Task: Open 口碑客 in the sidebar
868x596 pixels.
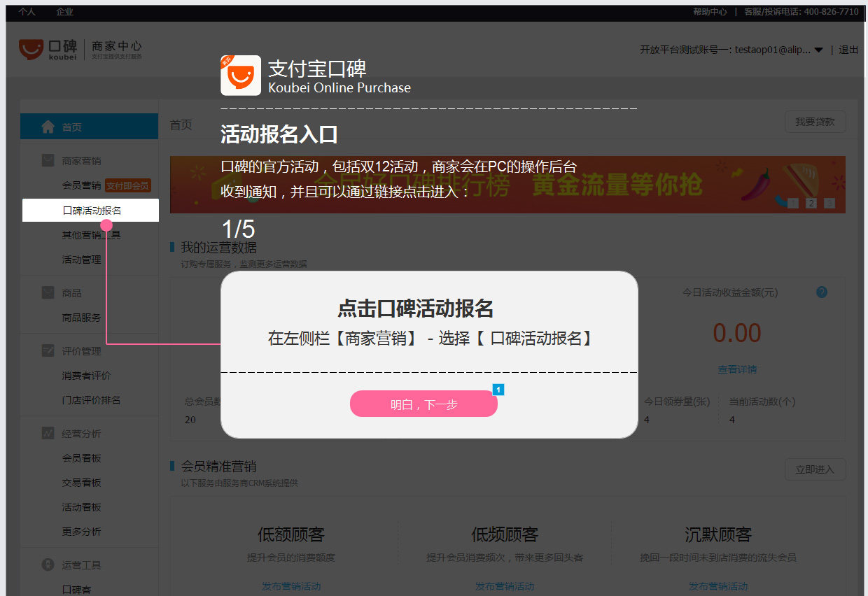Action: coord(76,590)
